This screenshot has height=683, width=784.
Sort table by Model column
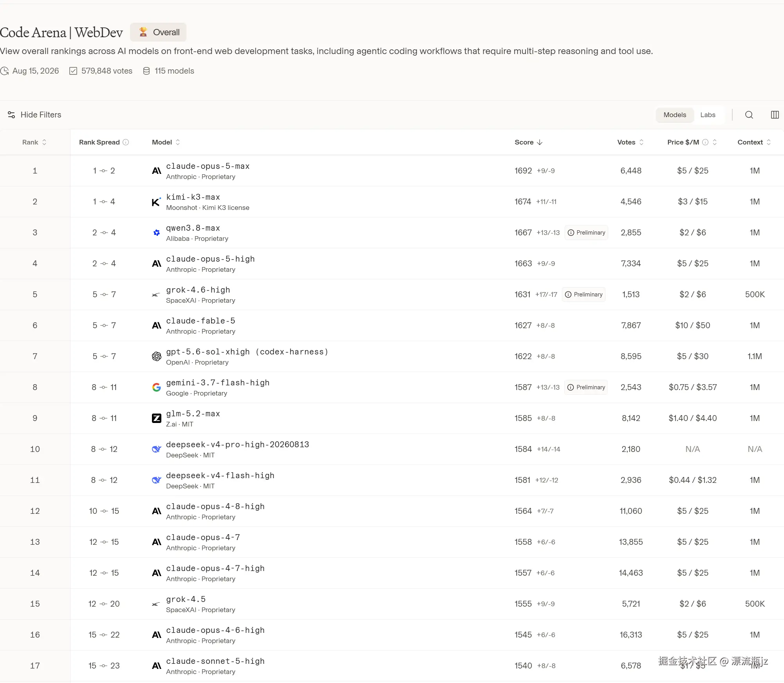click(x=166, y=142)
